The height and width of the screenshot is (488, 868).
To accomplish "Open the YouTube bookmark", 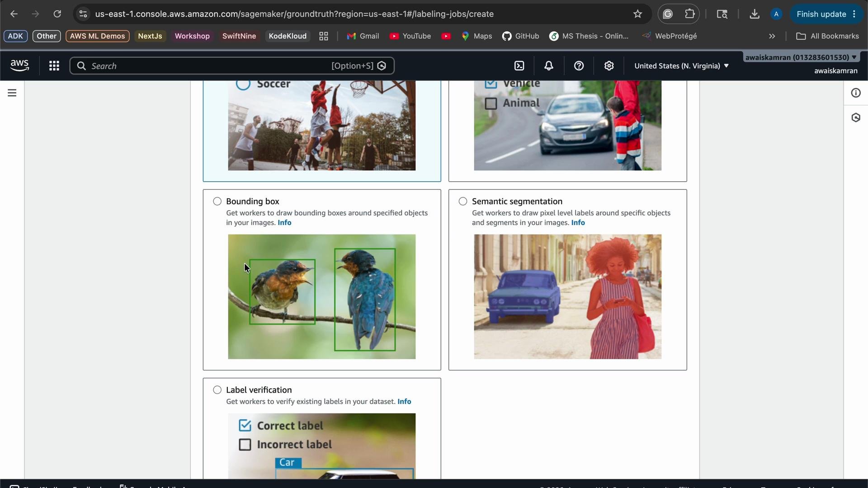I will 410,36.
